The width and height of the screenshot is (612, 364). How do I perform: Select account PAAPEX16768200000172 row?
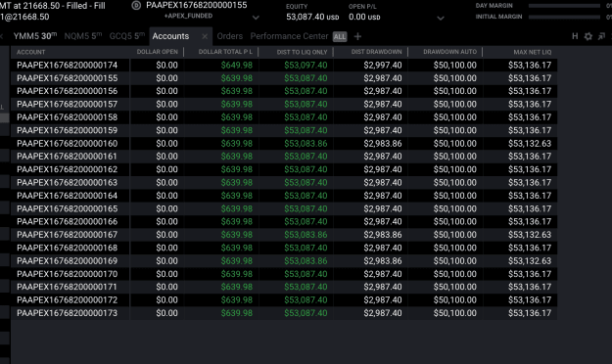(284, 300)
